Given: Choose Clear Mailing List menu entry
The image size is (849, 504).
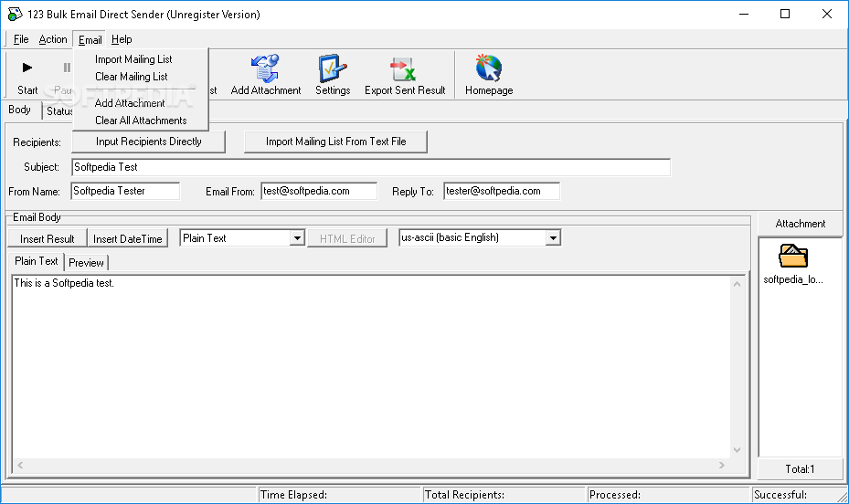Looking at the screenshot, I should (x=132, y=77).
